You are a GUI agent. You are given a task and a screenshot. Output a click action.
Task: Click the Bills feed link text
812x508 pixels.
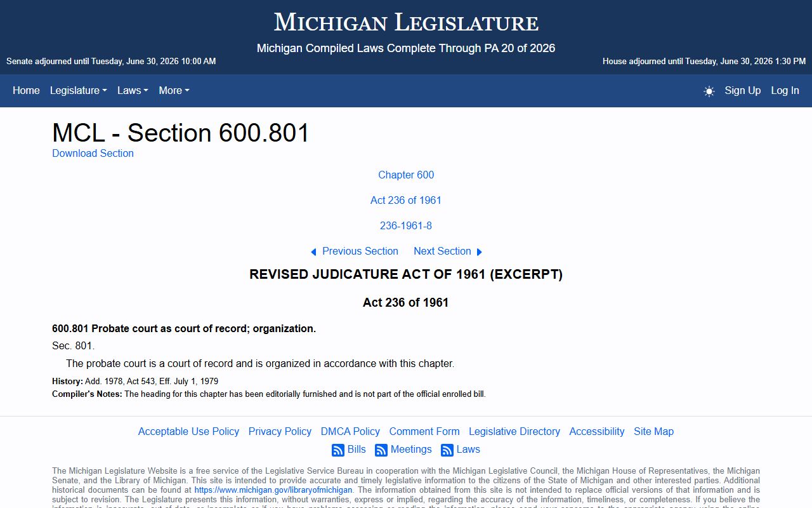click(357, 449)
